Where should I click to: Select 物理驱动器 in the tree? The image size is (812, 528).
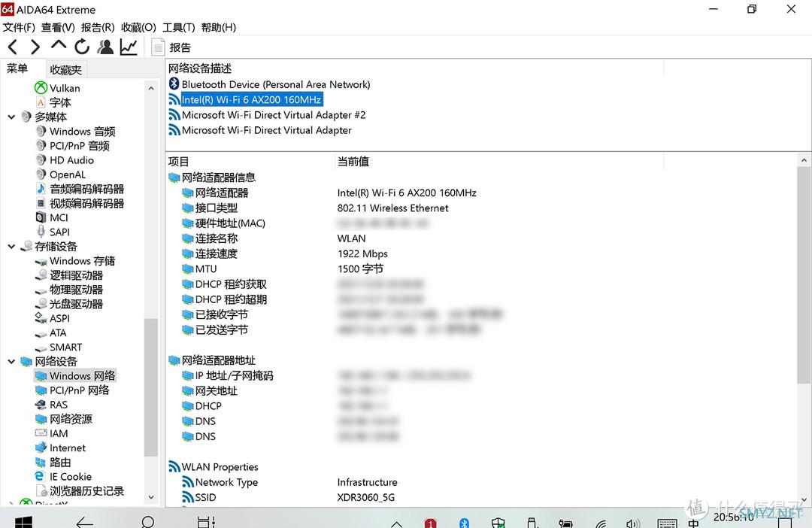76,290
